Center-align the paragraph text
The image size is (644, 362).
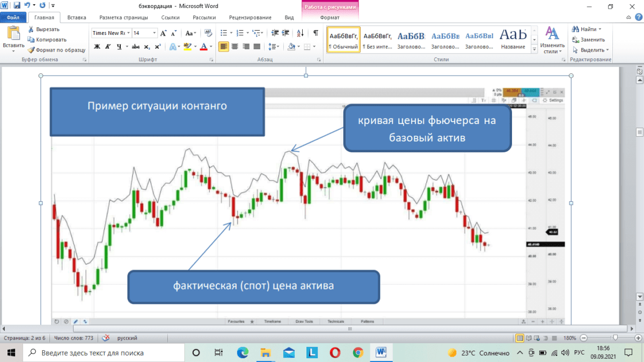[x=235, y=47]
